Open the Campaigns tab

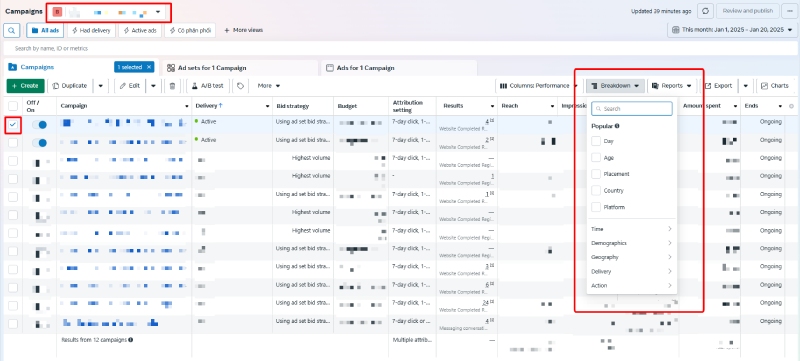point(38,67)
